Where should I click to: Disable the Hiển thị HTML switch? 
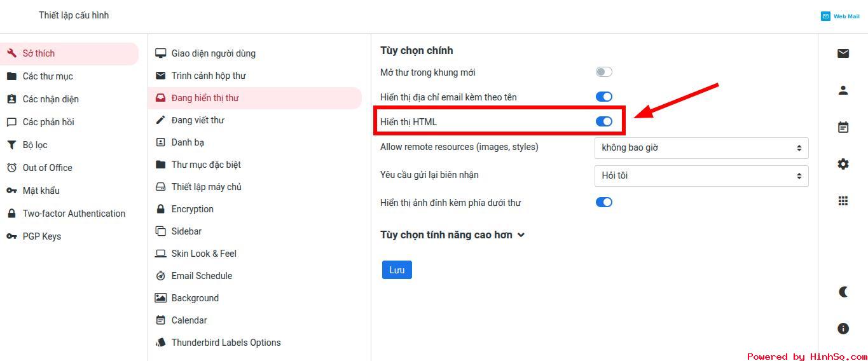click(x=604, y=121)
